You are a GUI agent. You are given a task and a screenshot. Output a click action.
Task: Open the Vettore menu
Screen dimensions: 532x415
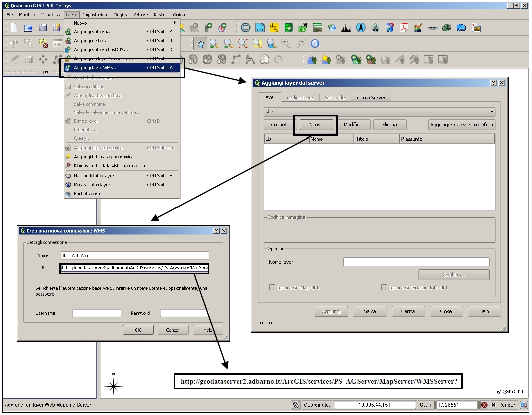(140, 14)
